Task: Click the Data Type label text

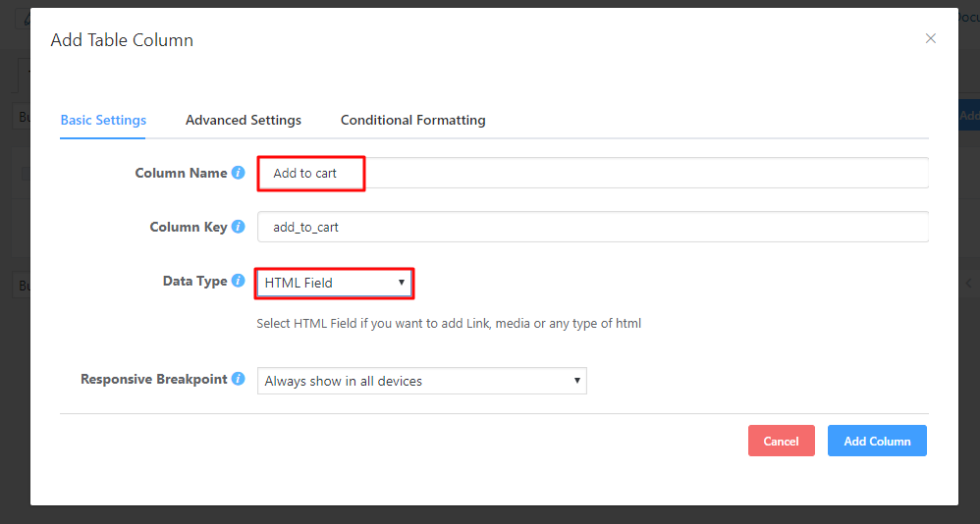Action: coord(194,282)
